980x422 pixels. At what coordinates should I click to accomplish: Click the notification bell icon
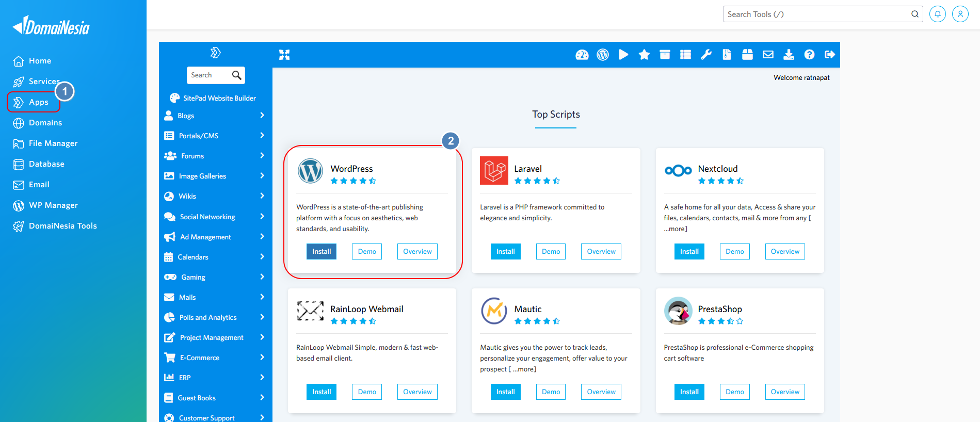[938, 14]
